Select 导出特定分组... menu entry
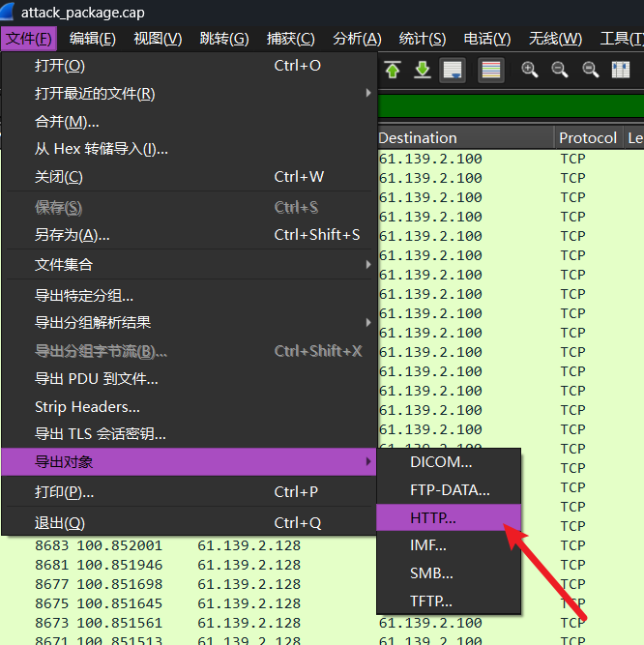The width and height of the screenshot is (644, 645). point(189,295)
